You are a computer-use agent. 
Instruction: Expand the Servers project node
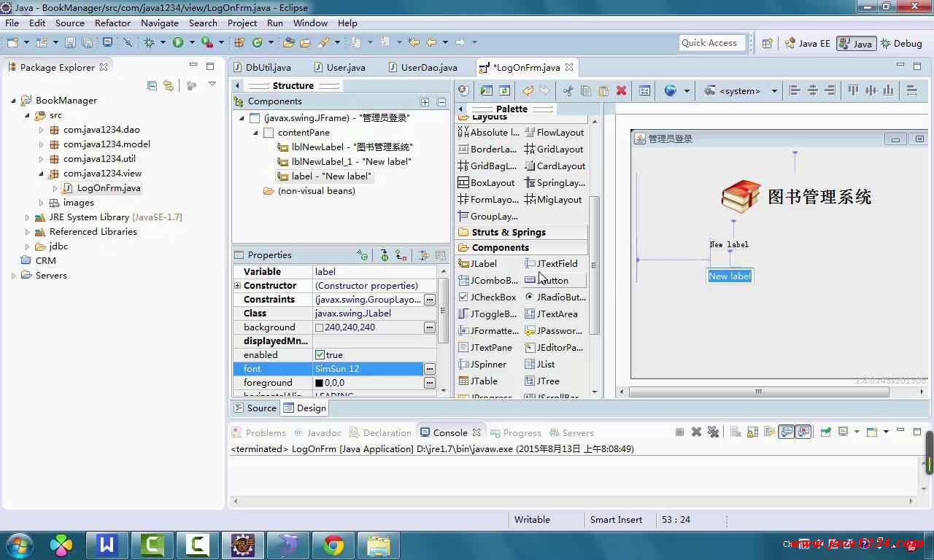14,276
